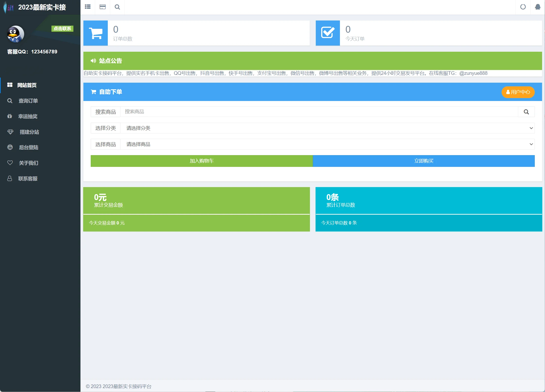545x392 pixels.
Task: Click the refresh circle icon at top right
Action: pyautogui.click(x=523, y=7)
